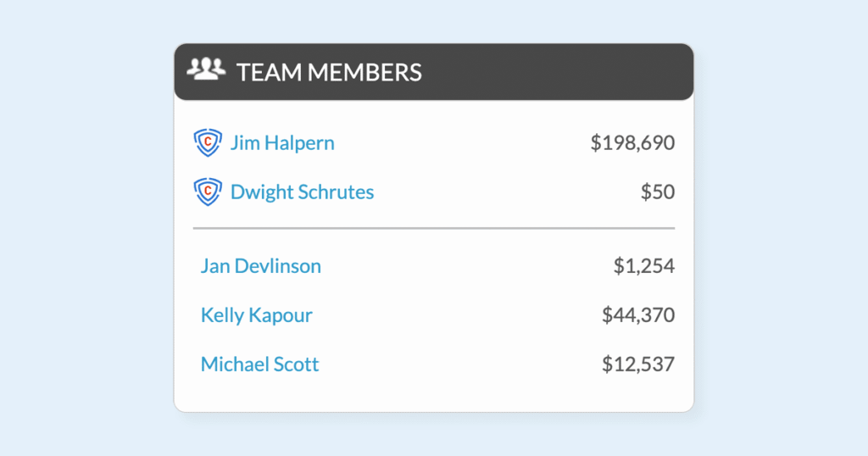
Task: Click empty dark header area right of title
Action: 559,72
